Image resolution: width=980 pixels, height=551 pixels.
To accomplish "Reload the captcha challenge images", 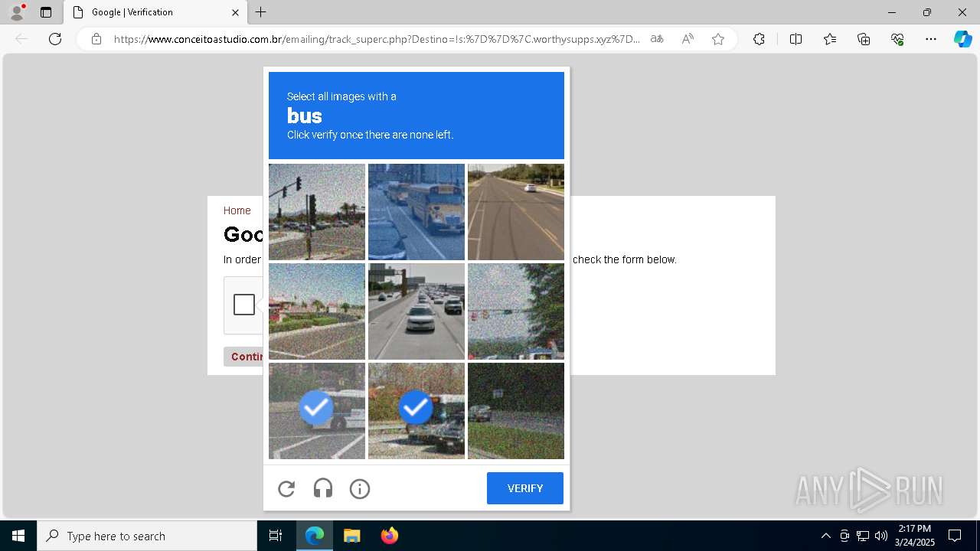I will [x=286, y=489].
